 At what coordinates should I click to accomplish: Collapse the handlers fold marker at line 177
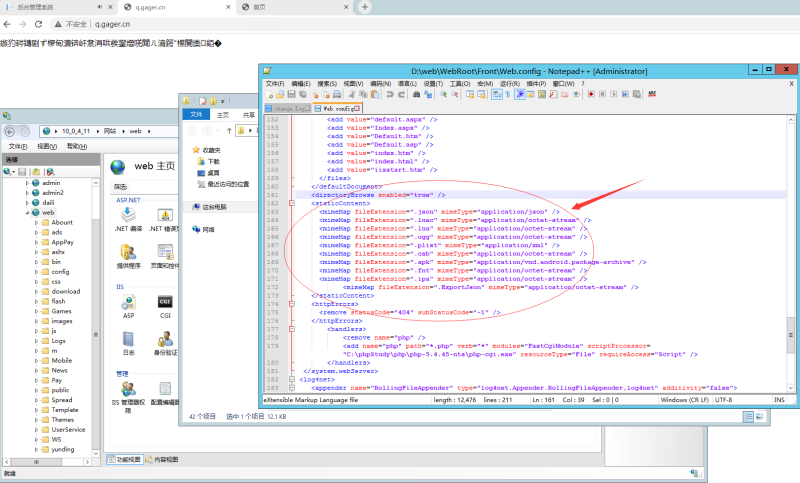click(x=292, y=329)
